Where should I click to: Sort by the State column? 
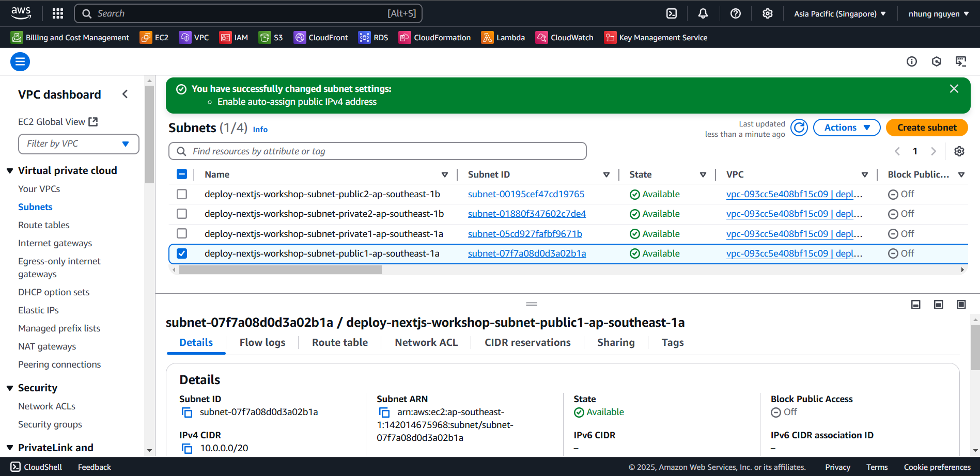tap(703, 175)
